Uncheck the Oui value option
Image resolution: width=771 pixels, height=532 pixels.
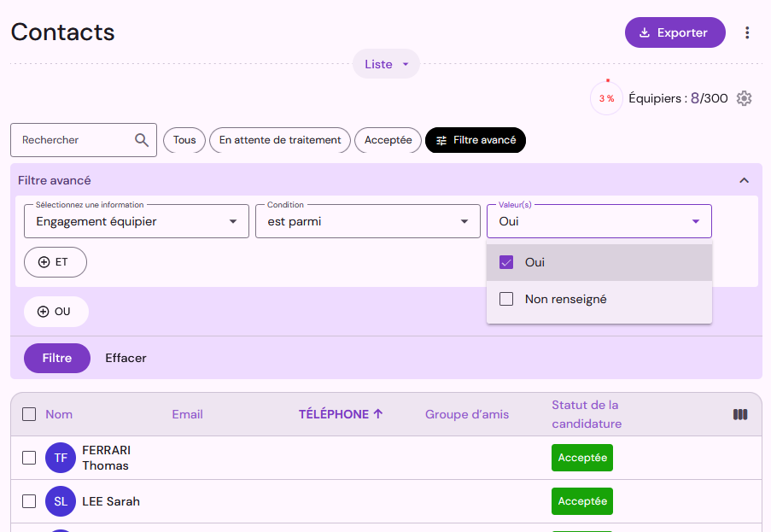pyautogui.click(x=506, y=263)
